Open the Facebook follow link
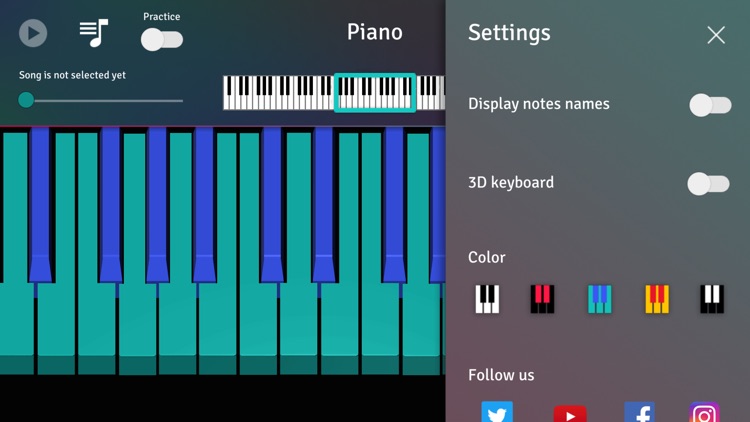The height and width of the screenshot is (422, 750). [x=640, y=412]
